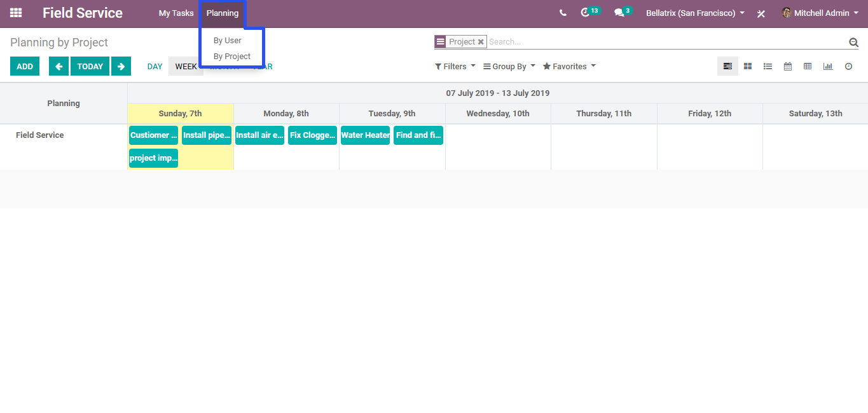Click Planning by Project breadcrumb title
This screenshot has height=413, width=868.
[59, 43]
